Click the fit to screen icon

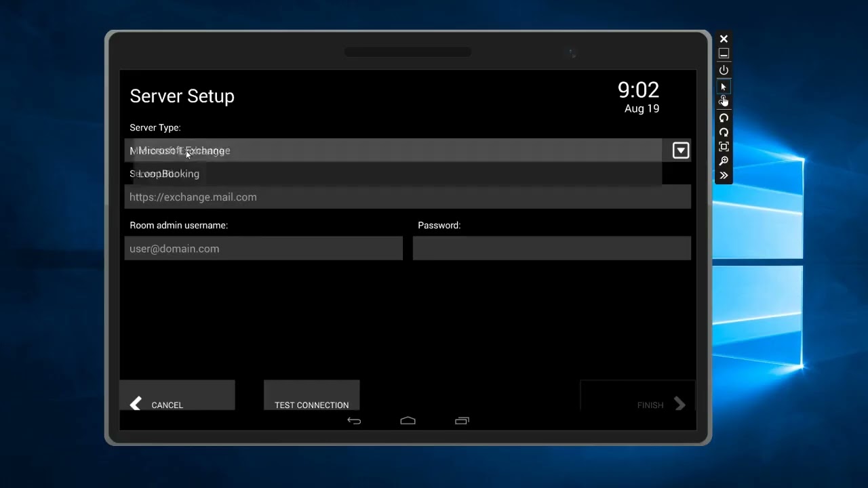pyautogui.click(x=724, y=146)
